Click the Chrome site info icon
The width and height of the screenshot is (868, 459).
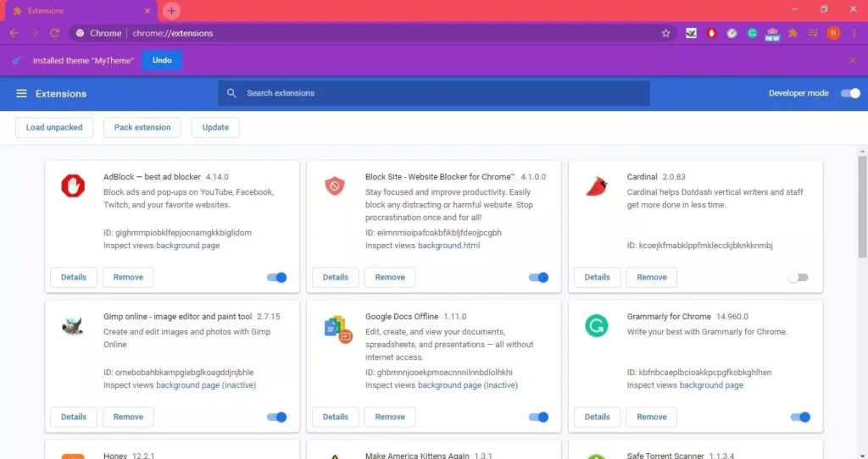[81, 33]
